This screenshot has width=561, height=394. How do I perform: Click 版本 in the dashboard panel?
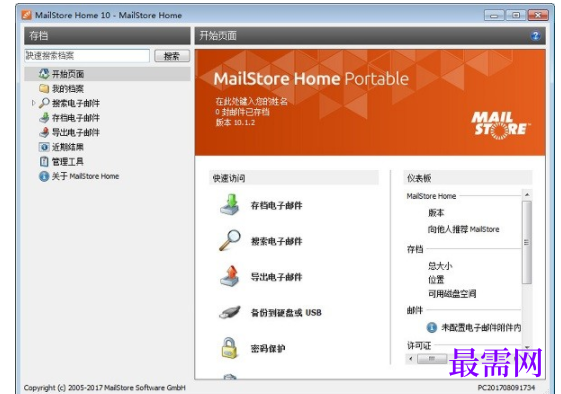point(436,213)
